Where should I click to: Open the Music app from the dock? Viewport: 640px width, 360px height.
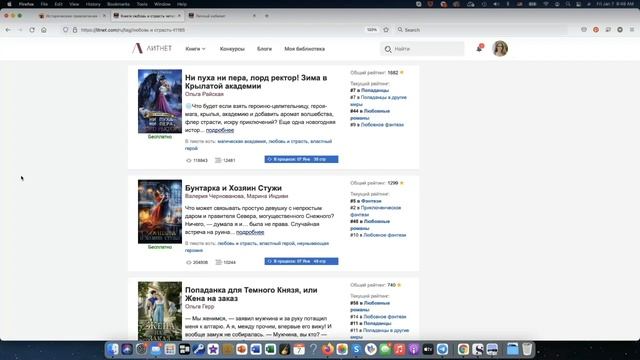point(399,349)
